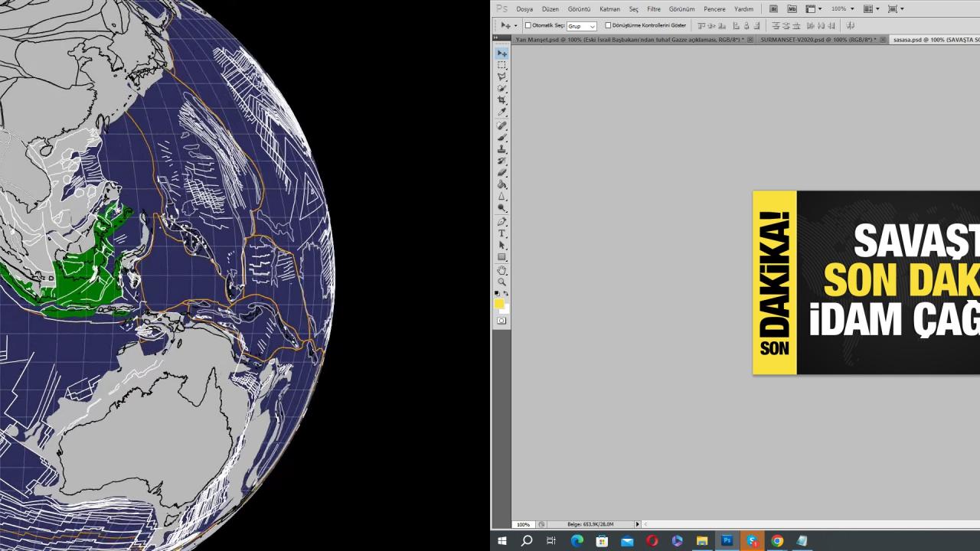
Task: Select the Paint Bucket tool
Action: pos(501,184)
